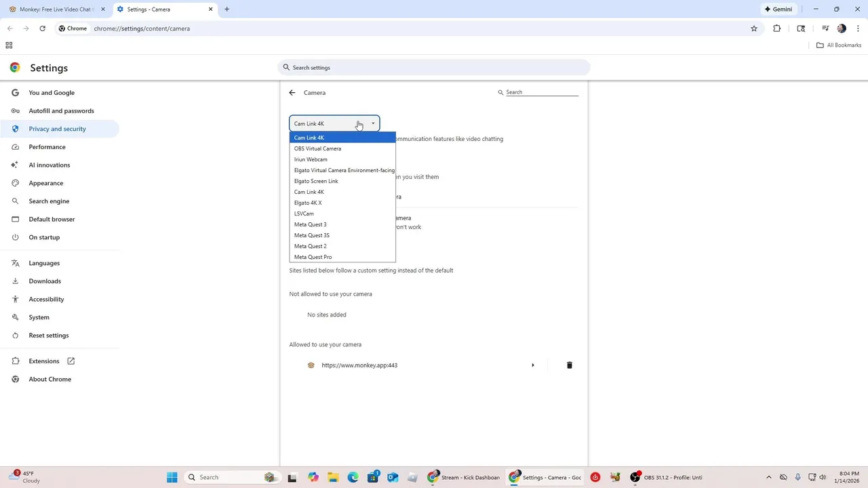Open AI innovations settings

tap(60, 165)
